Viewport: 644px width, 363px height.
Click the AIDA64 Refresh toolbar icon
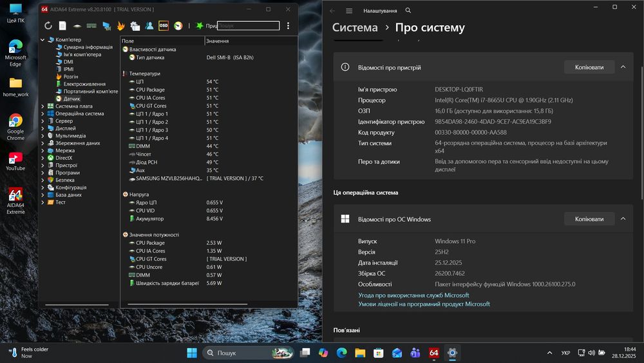click(48, 26)
